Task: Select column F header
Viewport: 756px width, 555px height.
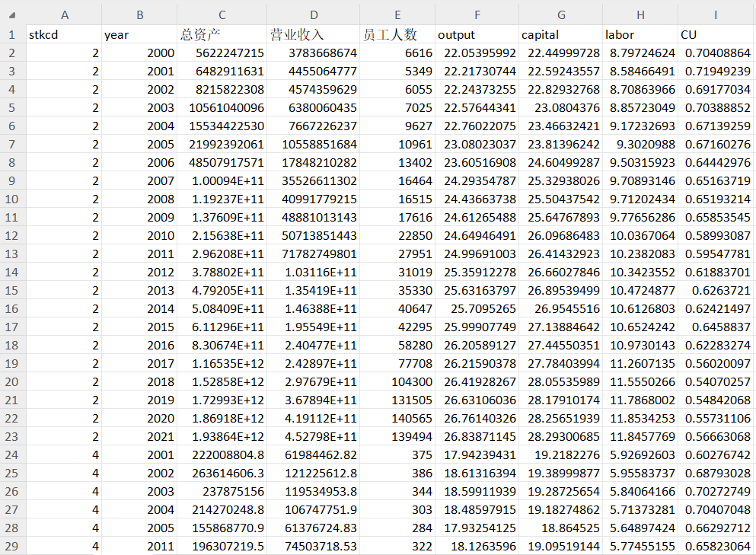Action: click(x=477, y=15)
